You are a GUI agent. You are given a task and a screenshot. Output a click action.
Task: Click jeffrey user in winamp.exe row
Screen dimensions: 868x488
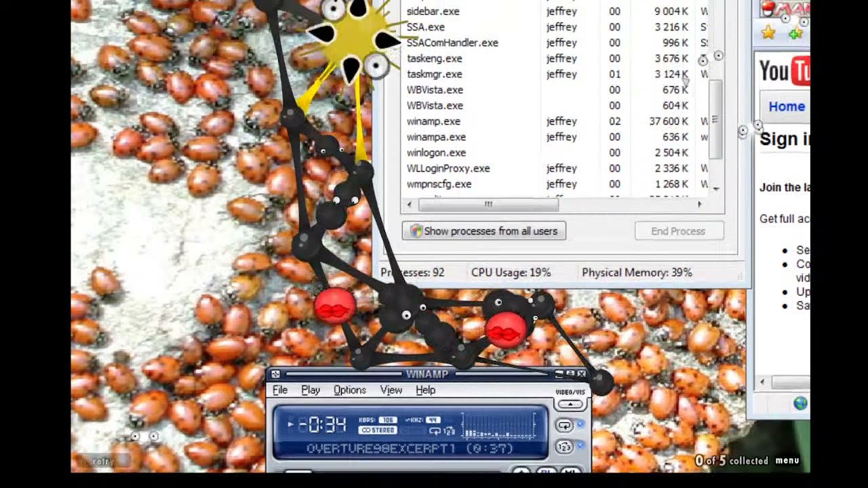click(561, 121)
